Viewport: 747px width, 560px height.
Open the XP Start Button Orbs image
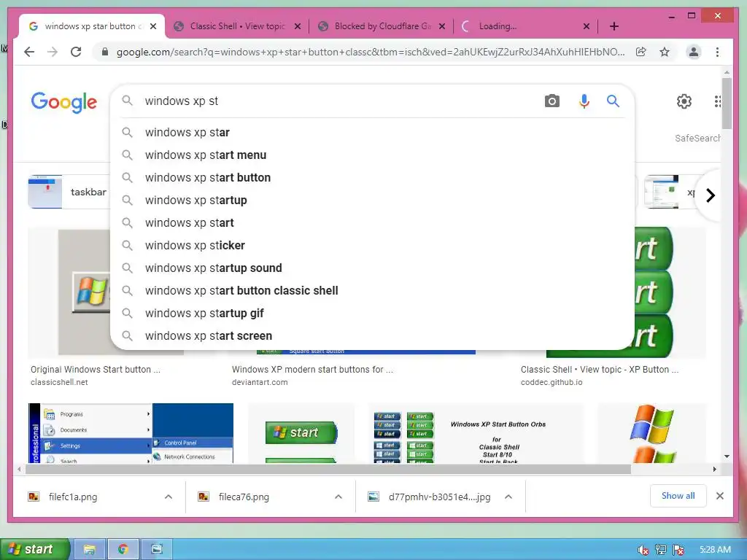[x=476, y=433]
